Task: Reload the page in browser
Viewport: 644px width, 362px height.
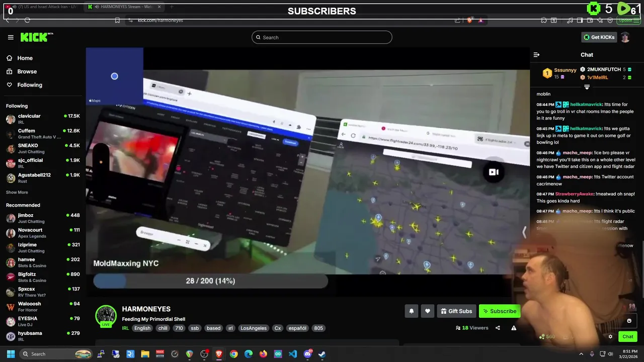Action: [27, 20]
